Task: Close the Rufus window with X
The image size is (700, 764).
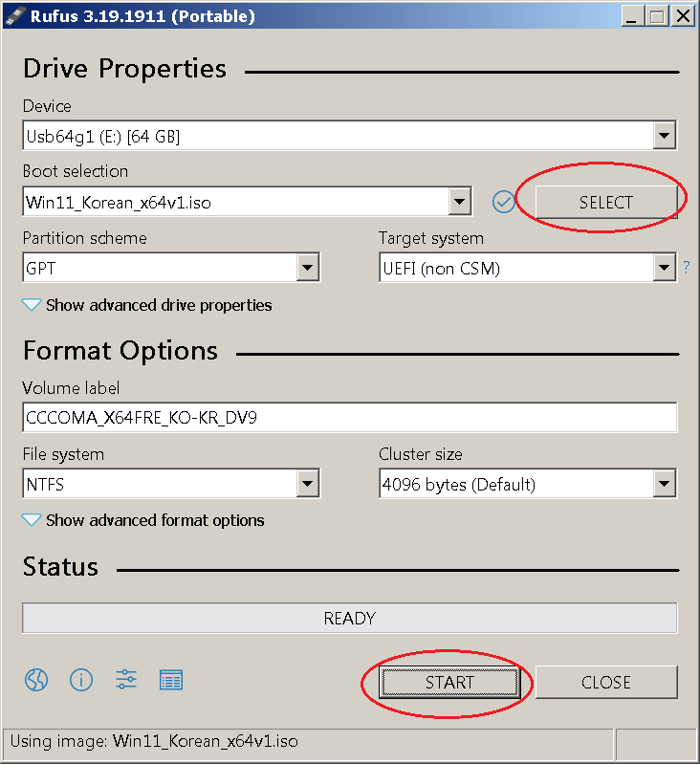Action: pyautogui.click(x=683, y=16)
